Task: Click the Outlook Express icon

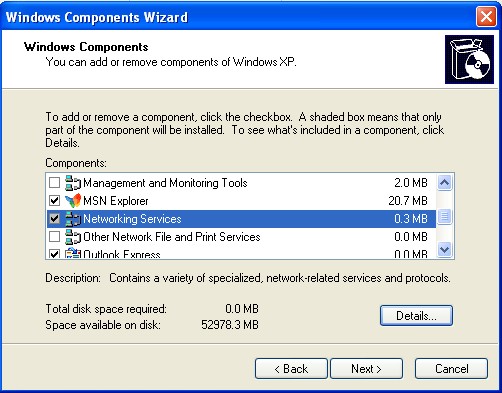Action: coord(73,253)
